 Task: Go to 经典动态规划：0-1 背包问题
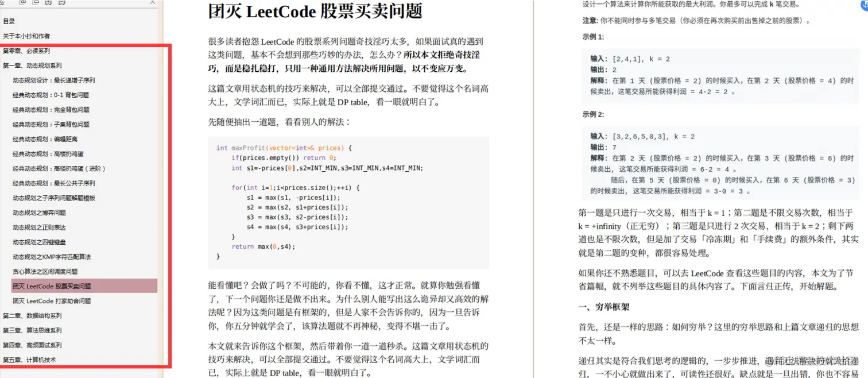[51, 95]
